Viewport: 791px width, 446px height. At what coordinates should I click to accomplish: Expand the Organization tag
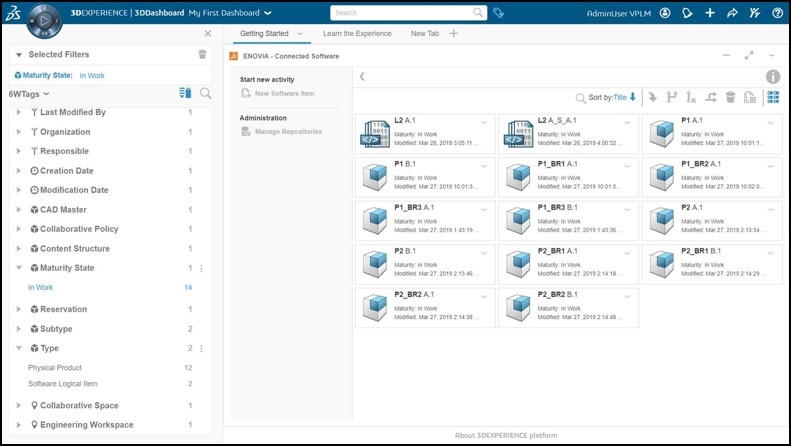pos(19,132)
